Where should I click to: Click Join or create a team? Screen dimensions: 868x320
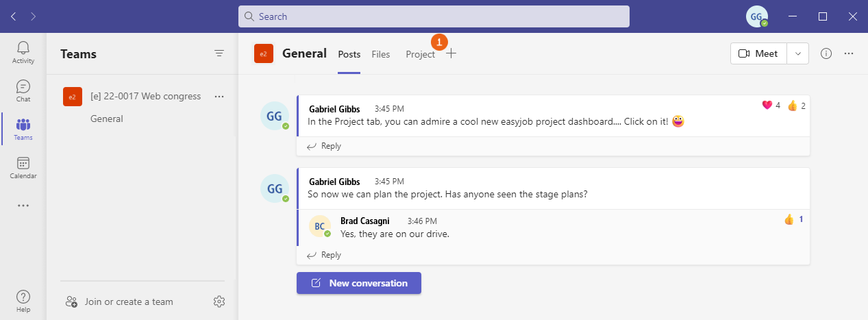(x=129, y=301)
